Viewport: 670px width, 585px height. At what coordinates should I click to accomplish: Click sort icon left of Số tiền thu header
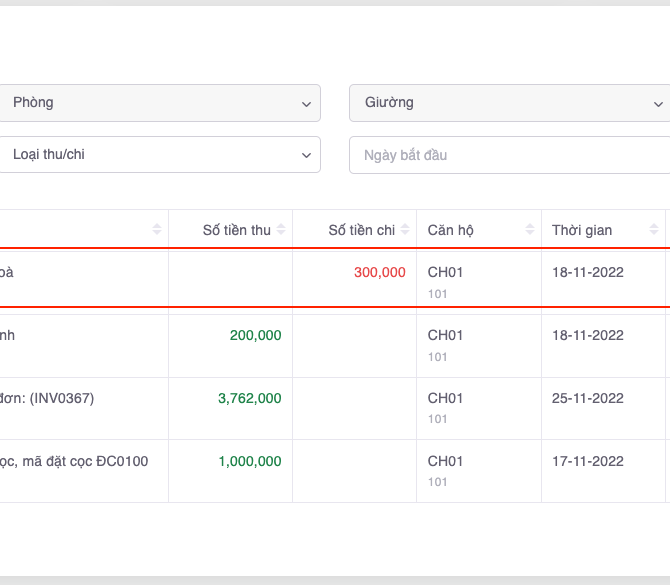pos(157,230)
